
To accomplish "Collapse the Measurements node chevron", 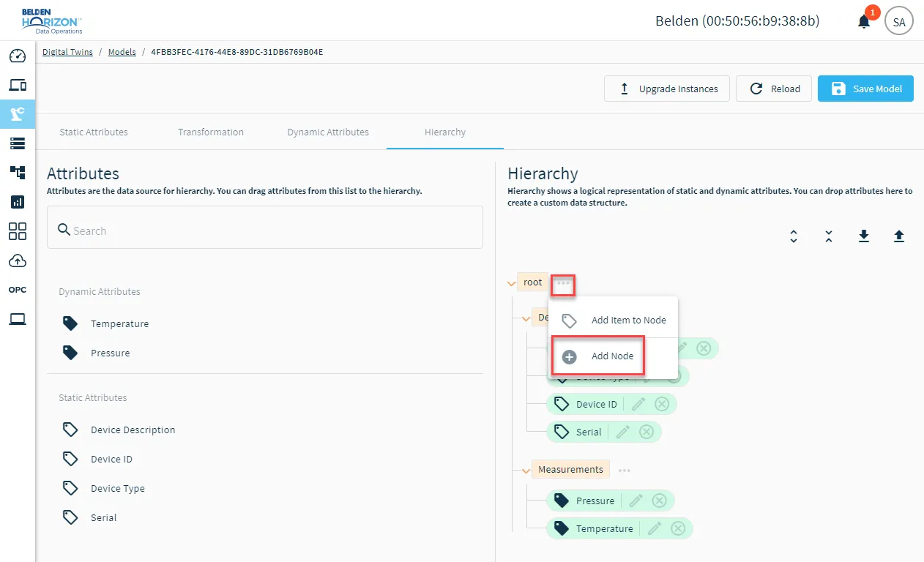I will click(x=526, y=471).
